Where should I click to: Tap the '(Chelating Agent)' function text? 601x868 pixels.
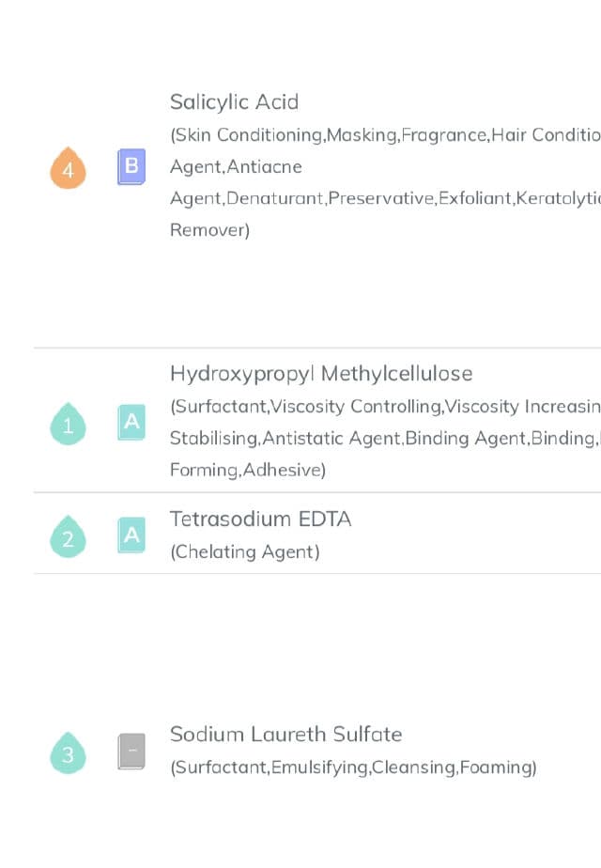coord(244,552)
